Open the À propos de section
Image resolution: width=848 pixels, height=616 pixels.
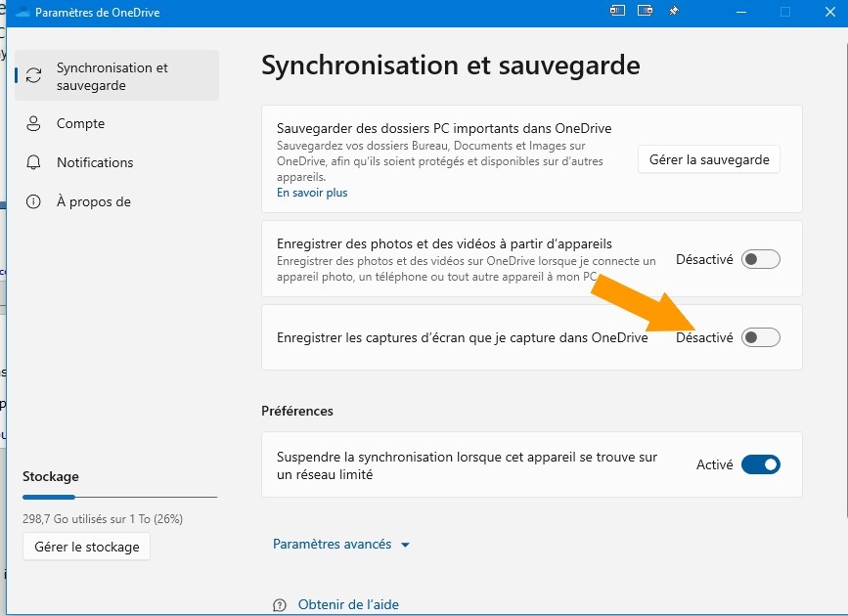click(93, 201)
